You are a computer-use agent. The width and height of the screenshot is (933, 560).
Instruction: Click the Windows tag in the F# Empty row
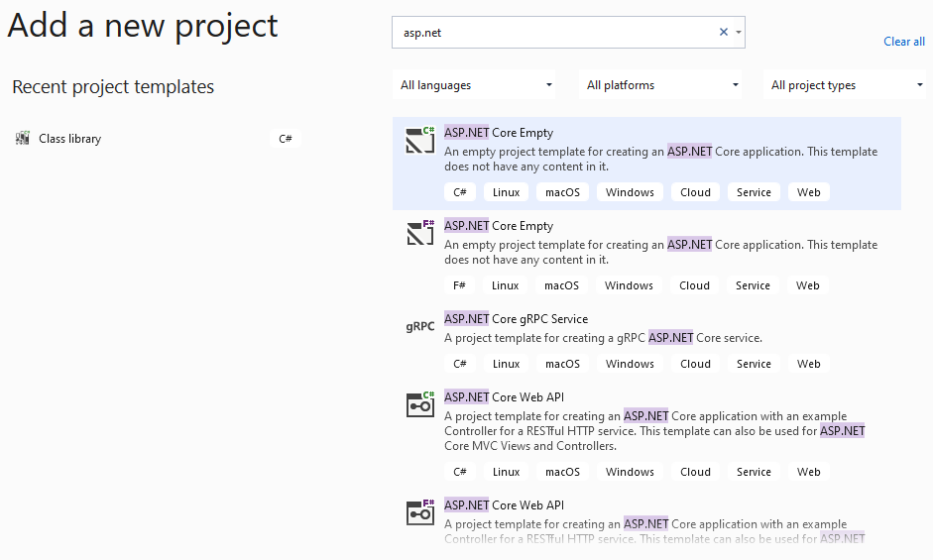[x=629, y=285]
